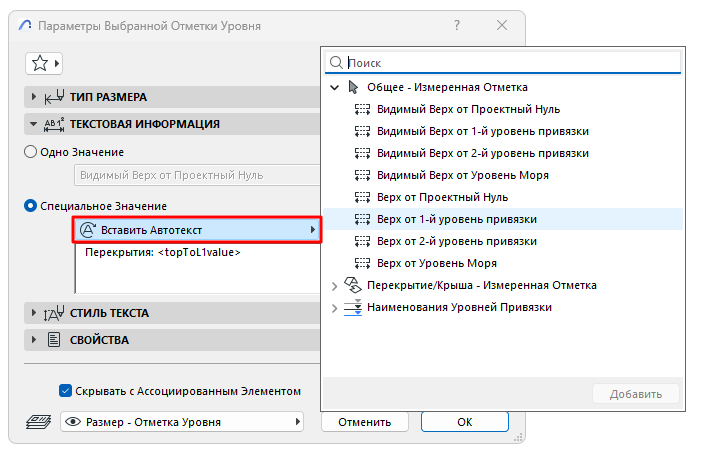Choose Верх от 1-й уровень привязки
The image size is (701, 452).
coord(503,219)
